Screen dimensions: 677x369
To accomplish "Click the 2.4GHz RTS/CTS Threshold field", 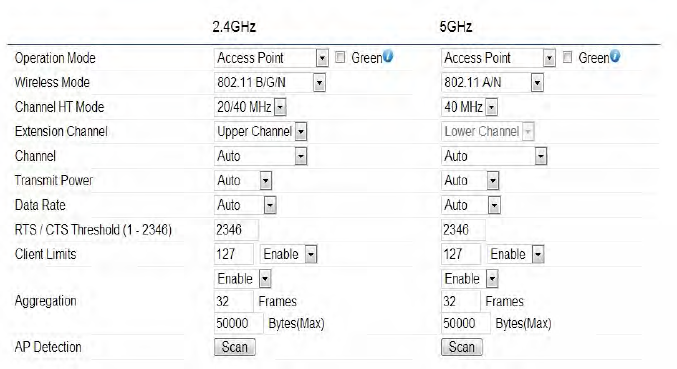I will point(236,230).
